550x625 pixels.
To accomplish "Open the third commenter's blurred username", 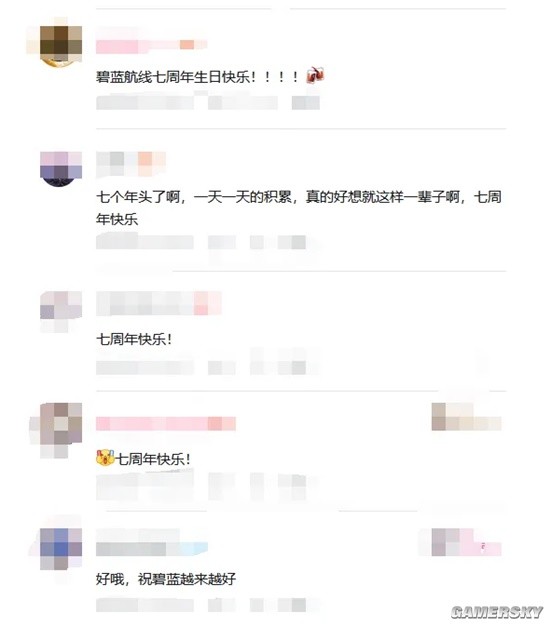I will 159,303.
